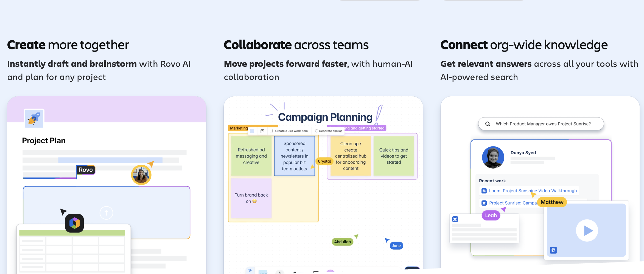Click the Abdullah cursor label

pyautogui.click(x=342, y=242)
